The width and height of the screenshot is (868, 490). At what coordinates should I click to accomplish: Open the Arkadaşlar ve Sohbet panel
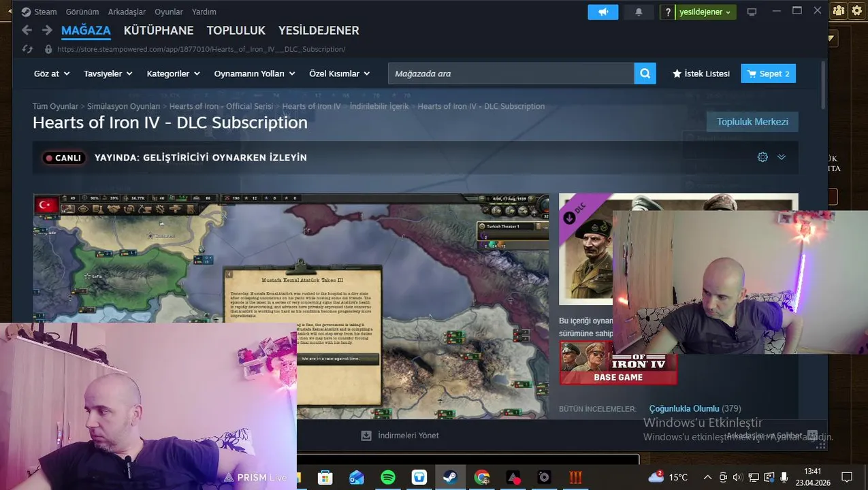pyautogui.click(x=764, y=436)
